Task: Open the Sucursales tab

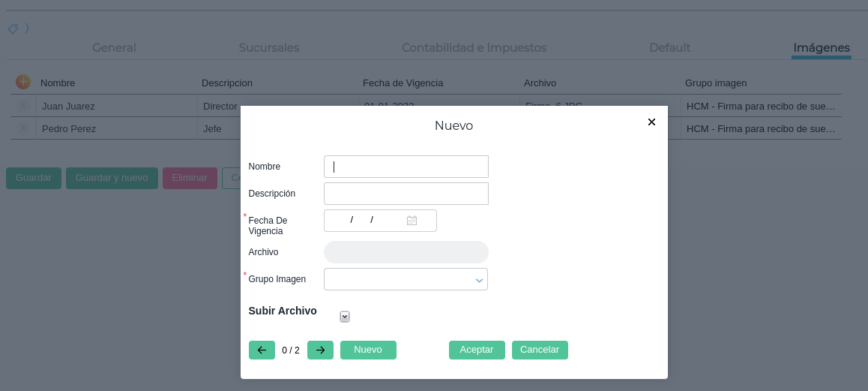Action: pos(269,48)
